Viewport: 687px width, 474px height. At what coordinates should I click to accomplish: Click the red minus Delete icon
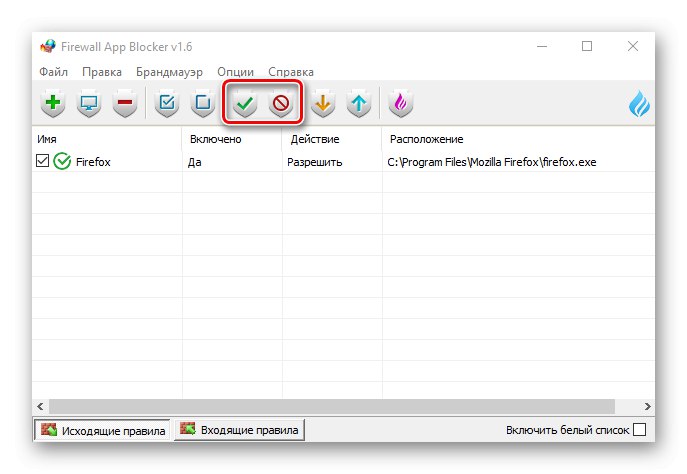tap(125, 103)
